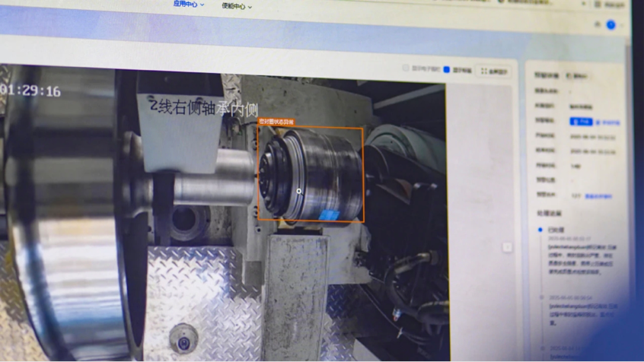Click the chevron next to 应用中心

tap(202, 5)
